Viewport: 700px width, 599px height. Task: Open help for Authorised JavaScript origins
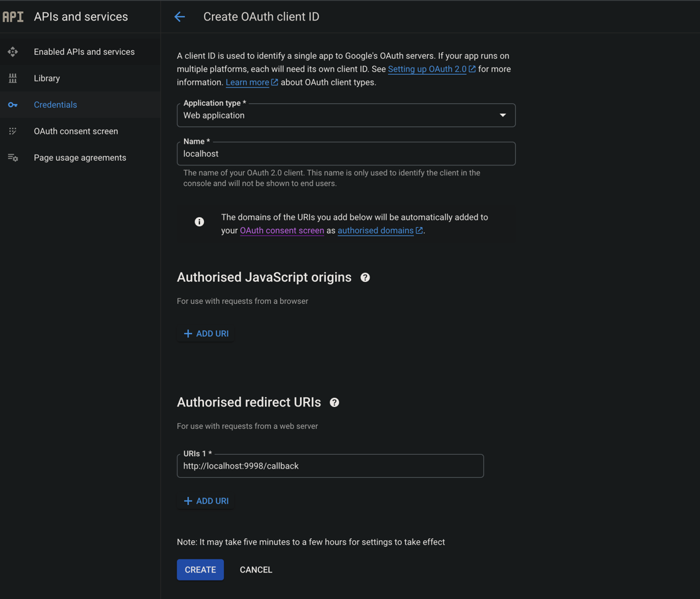pos(365,277)
